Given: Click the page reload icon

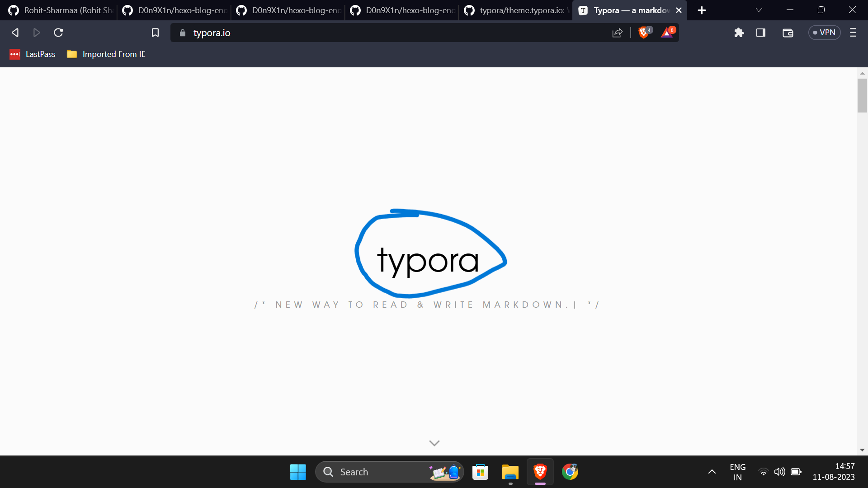Looking at the screenshot, I should pyautogui.click(x=58, y=32).
